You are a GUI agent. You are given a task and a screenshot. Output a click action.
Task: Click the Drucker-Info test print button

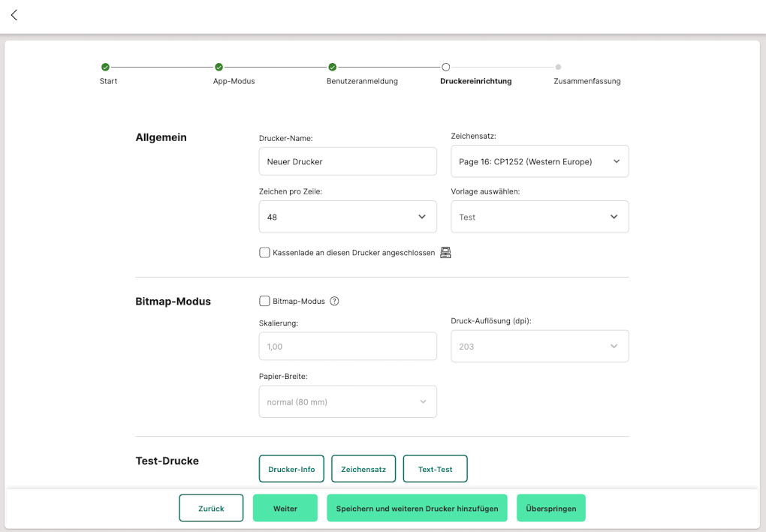tap(291, 469)
